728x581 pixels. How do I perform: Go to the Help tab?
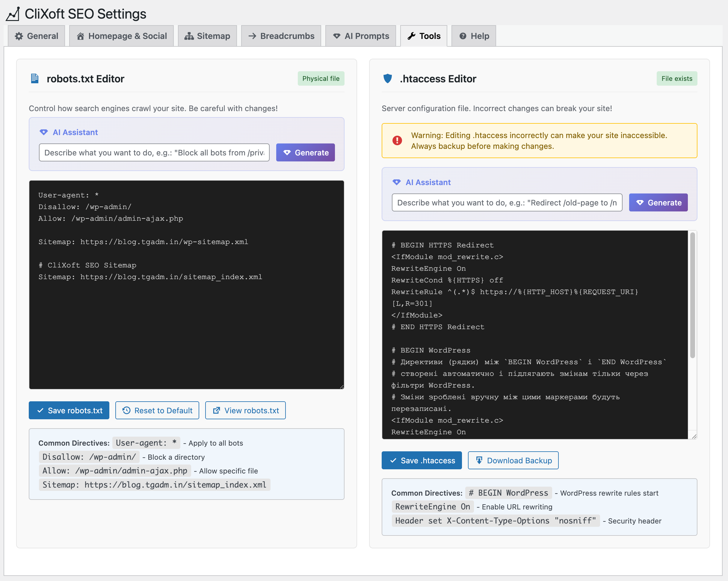coord(474,36)
